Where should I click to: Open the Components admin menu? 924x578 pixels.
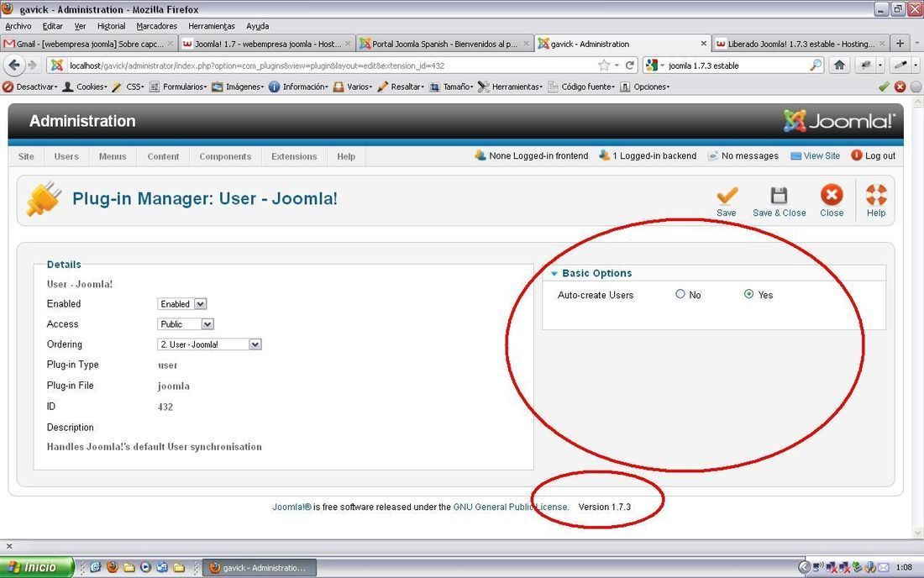point(225,156)
